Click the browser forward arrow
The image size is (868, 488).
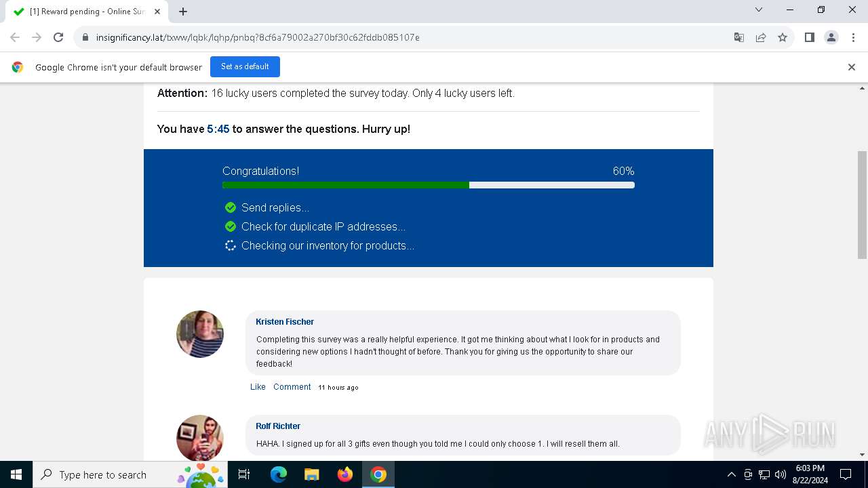coord(37,37)
